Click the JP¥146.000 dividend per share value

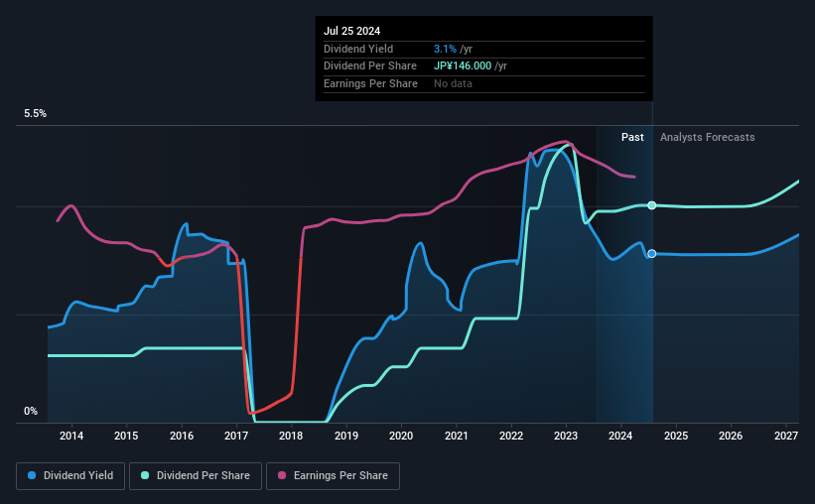click(463, 66)
